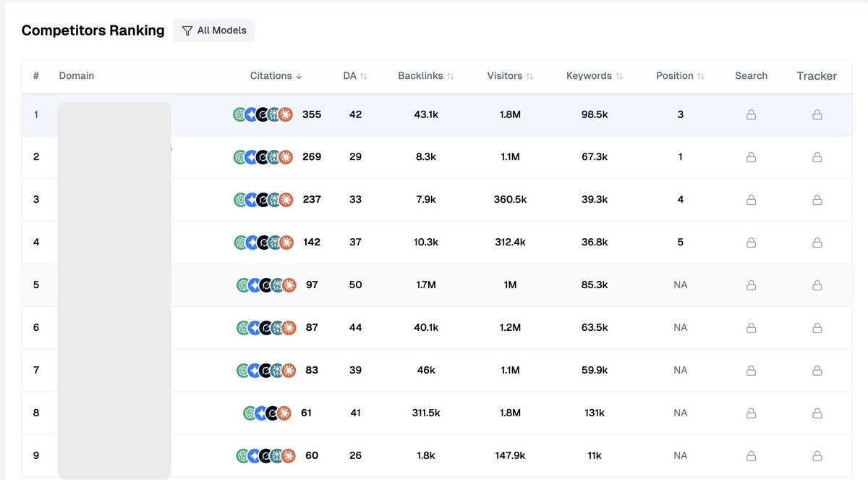This screenshot has height=480, width=868.
Task: Click the 10.3k backlinks cell
Action: tap(426, 243)
